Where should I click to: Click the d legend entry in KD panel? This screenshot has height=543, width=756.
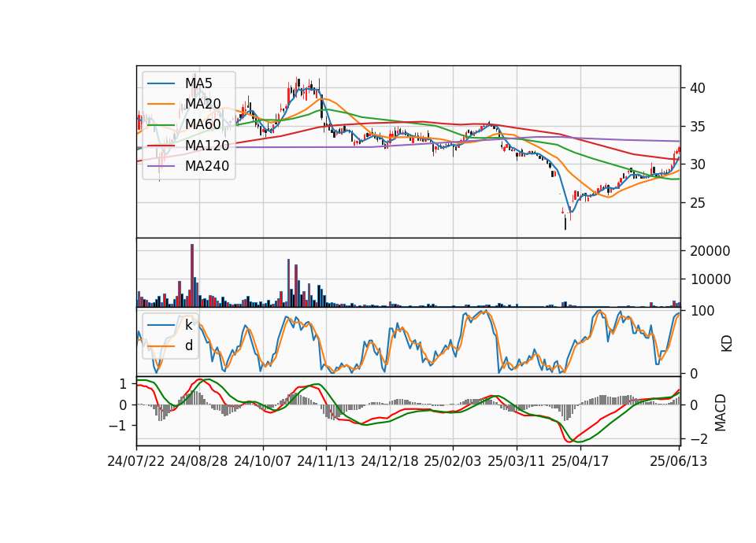189,345
